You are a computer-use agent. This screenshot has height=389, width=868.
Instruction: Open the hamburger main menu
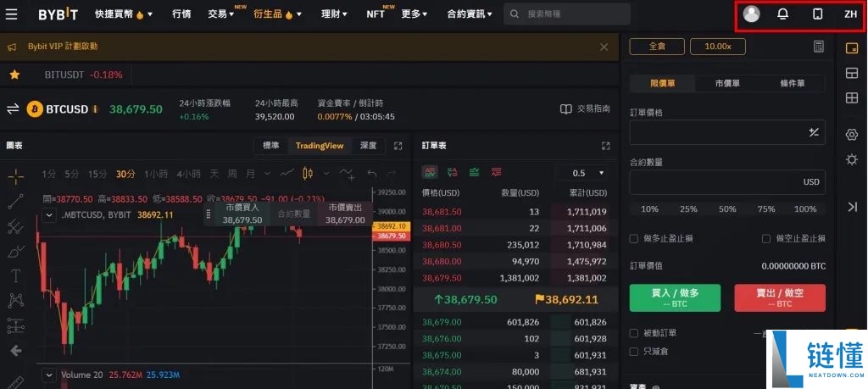11,14
